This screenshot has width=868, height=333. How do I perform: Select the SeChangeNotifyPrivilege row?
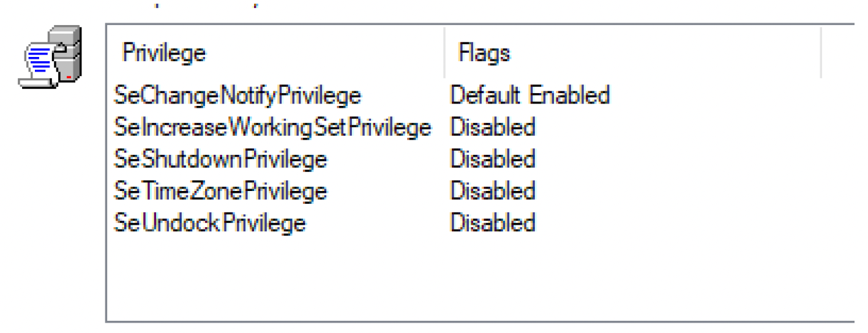coord(238,95)
